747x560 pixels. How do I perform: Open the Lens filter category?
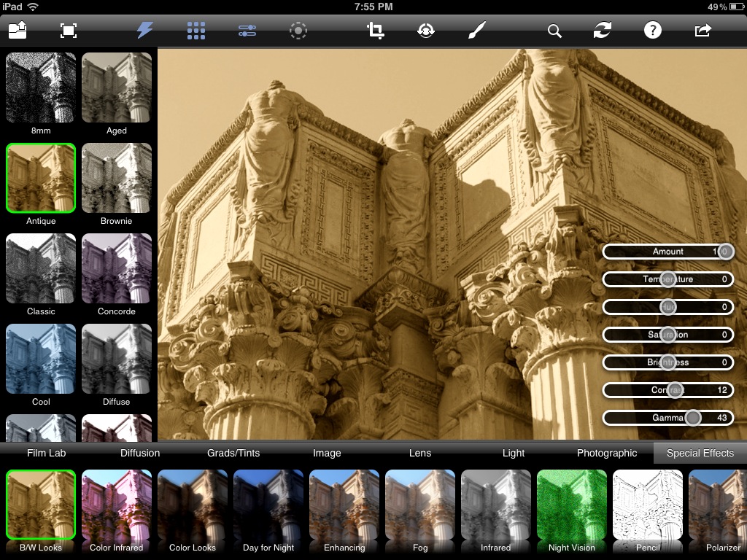coord(420,453)
